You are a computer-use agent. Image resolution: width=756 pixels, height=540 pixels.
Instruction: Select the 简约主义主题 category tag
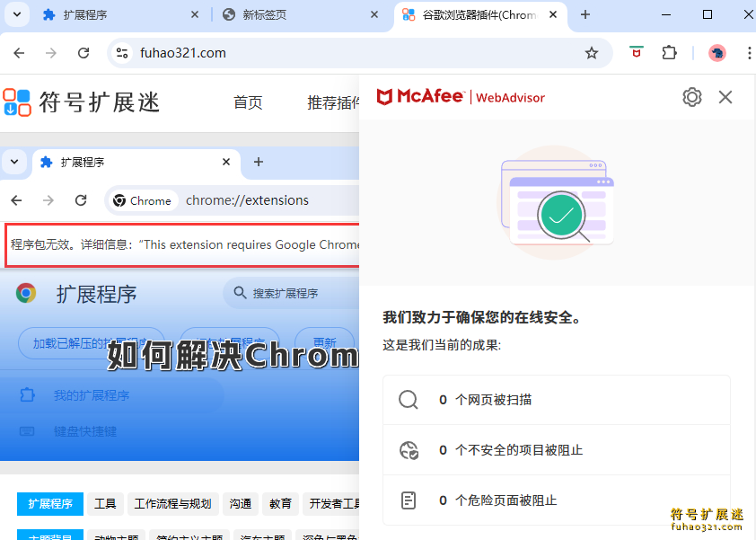coord(189,536)
